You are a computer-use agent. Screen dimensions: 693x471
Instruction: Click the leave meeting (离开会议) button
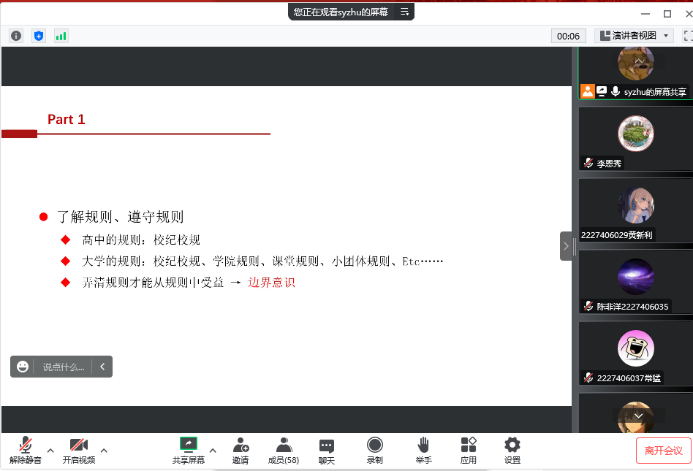click(663, 451)
